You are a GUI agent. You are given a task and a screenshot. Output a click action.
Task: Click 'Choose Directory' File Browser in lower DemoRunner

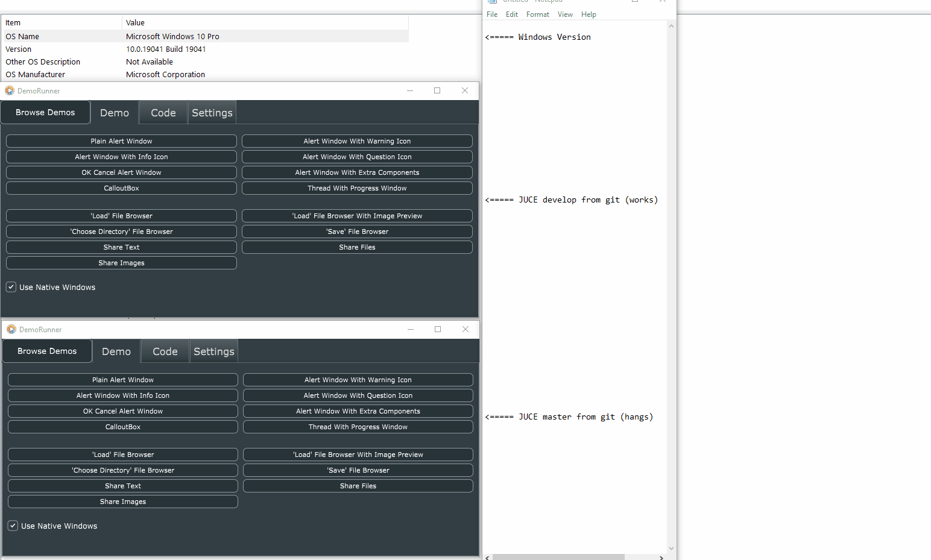[123, 470]
